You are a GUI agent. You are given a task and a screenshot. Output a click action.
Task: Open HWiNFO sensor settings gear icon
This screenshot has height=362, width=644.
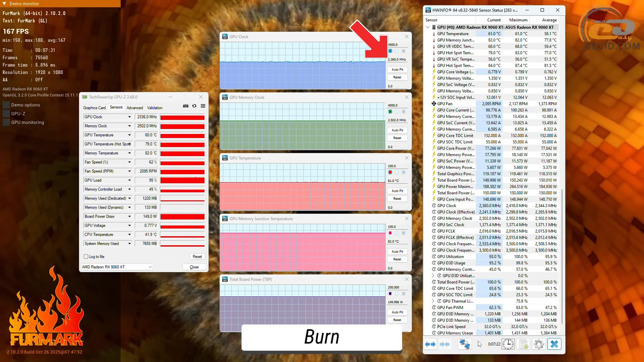click(539, 344)
